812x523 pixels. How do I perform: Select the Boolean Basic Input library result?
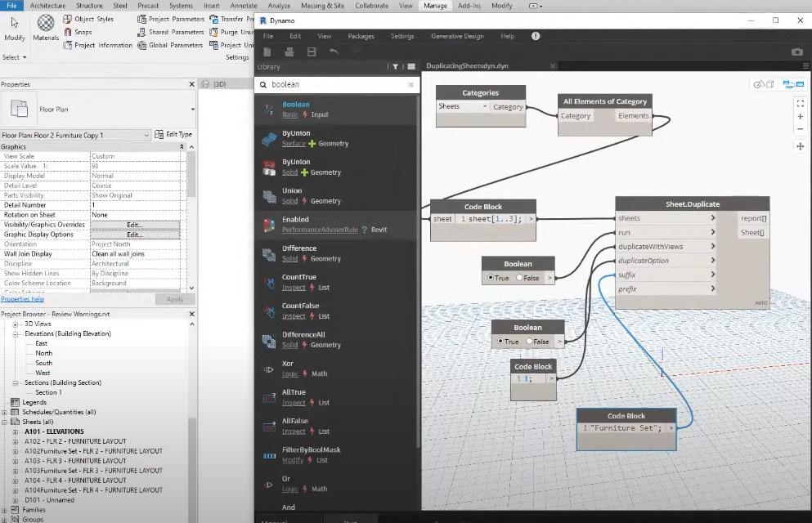click(x=335, y=110)
